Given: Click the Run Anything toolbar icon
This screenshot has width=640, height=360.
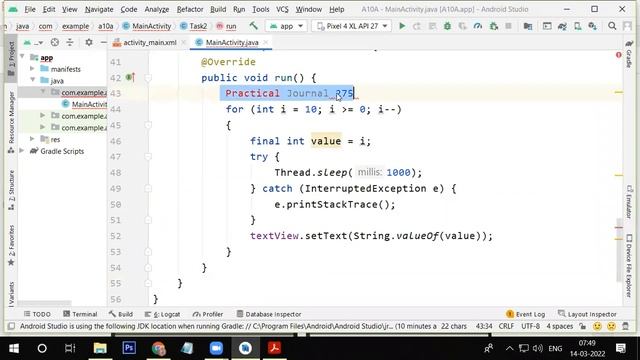Looking at the screenshot, I should pyautogui.click(x=547, y=26).
